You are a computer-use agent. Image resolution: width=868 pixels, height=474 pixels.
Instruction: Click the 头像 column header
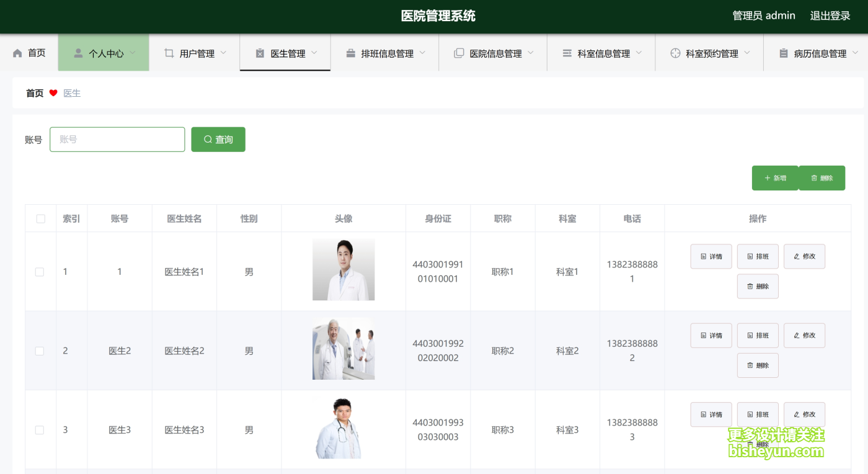pyautogui.click(x=343, y=219)
